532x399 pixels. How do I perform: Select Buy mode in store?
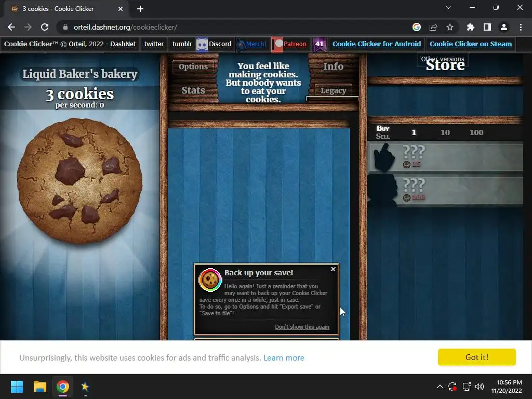click(383, 128)
